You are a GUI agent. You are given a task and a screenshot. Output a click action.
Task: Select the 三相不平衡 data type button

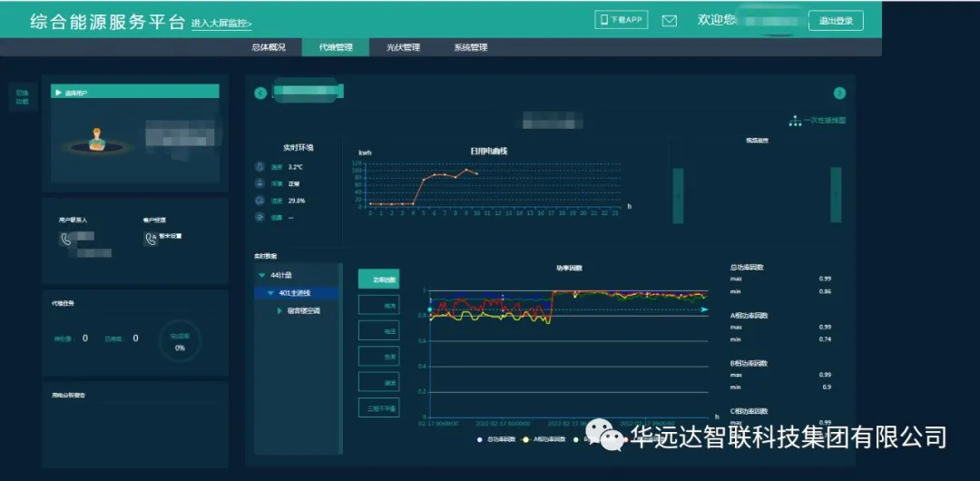click(x=378, y=408)
